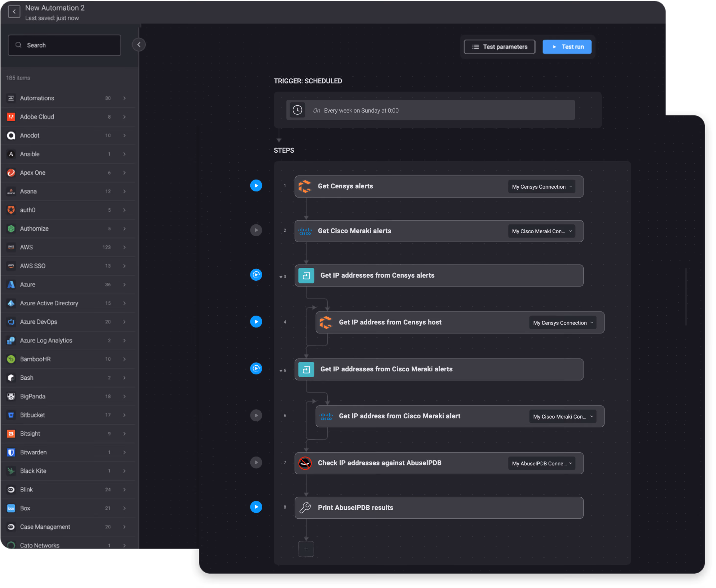This screenshot has height=588, width=716.
Task: Click the AbuseIPDB logo on step 7
Action: tap(305, 463)
